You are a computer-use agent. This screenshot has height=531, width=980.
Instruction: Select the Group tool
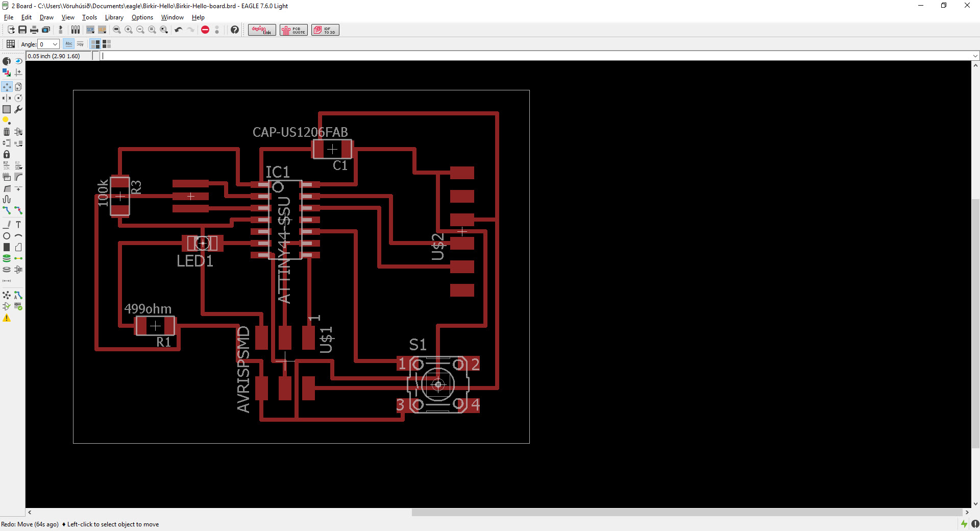point(7,109)
